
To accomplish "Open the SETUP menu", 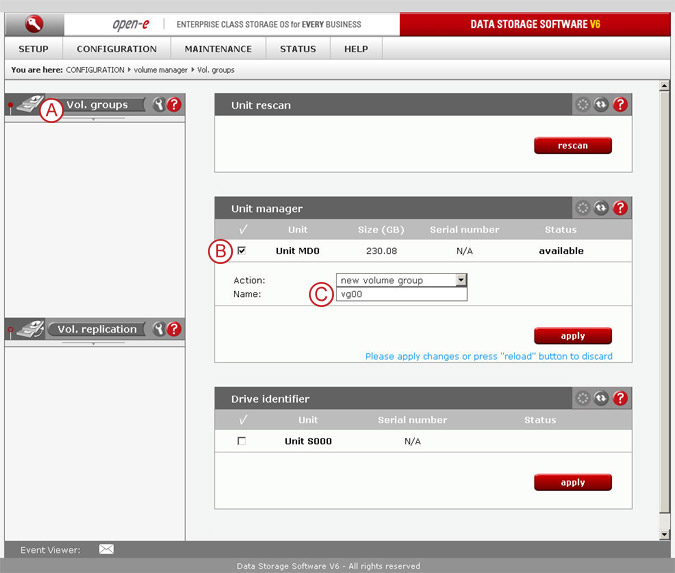I will 34,49.
